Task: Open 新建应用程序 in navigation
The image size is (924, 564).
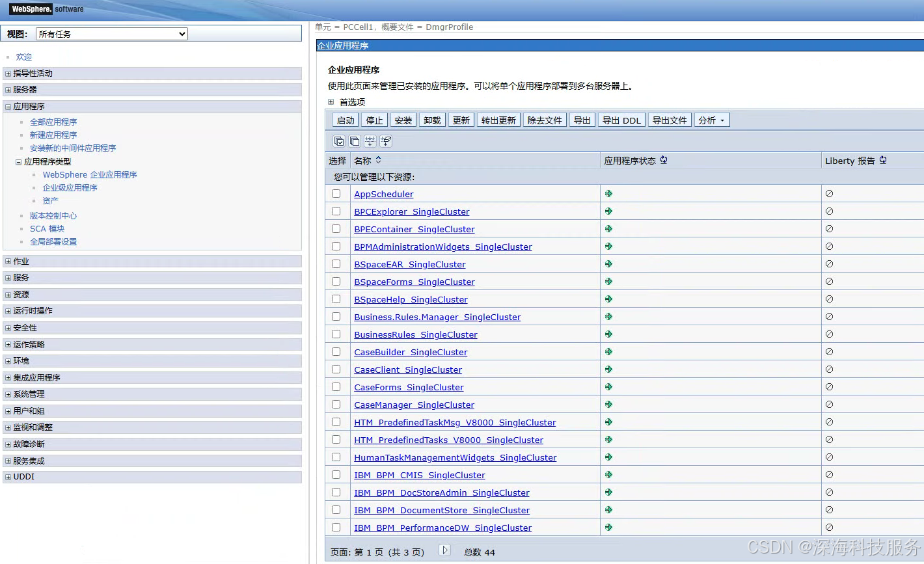Action: click(53, 135)
